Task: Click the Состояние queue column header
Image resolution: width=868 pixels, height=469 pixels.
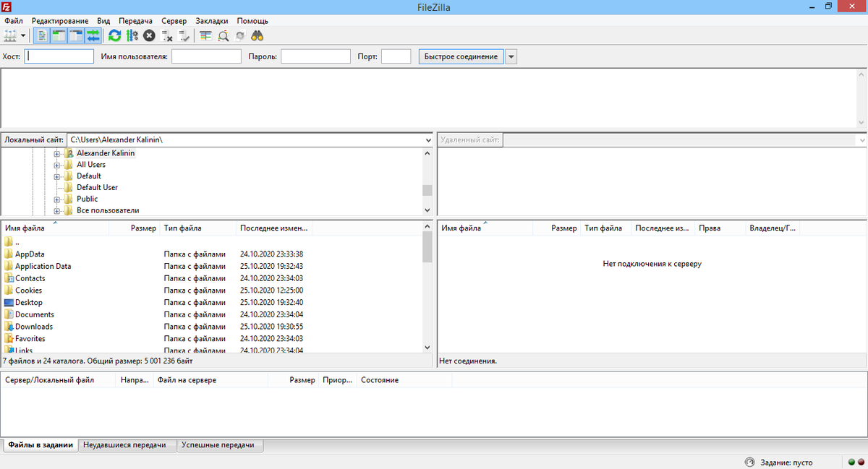Action: coord(404,380)
